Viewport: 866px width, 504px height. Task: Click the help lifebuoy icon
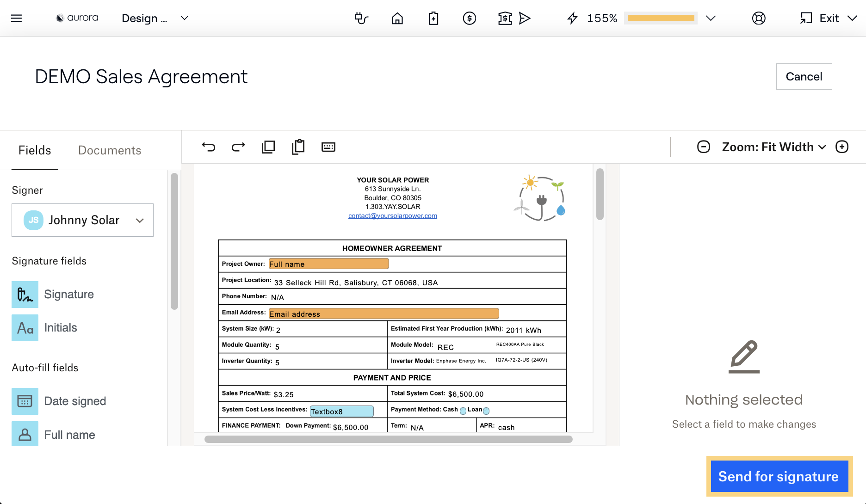pyautogui.click(x=759, y=18)
